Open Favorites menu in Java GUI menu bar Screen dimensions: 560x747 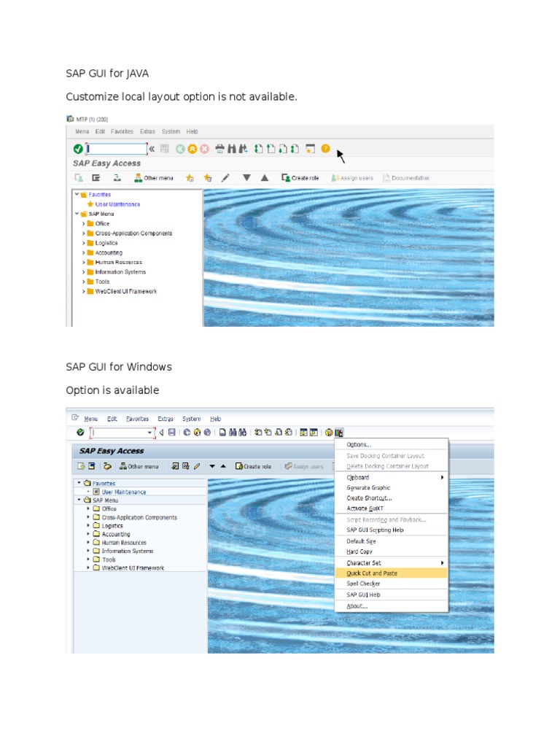click(x=122, y=131)
